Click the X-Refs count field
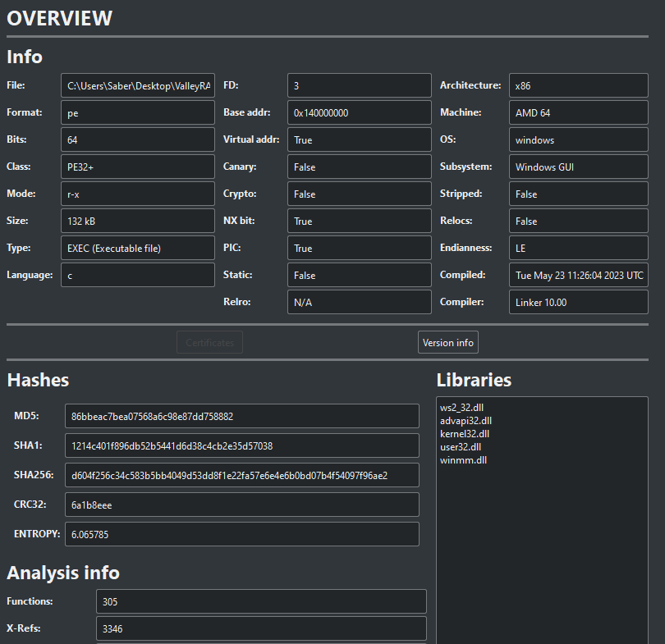This screenshot has width=665, height=644. pyautogui.click(x=261, y=628)
